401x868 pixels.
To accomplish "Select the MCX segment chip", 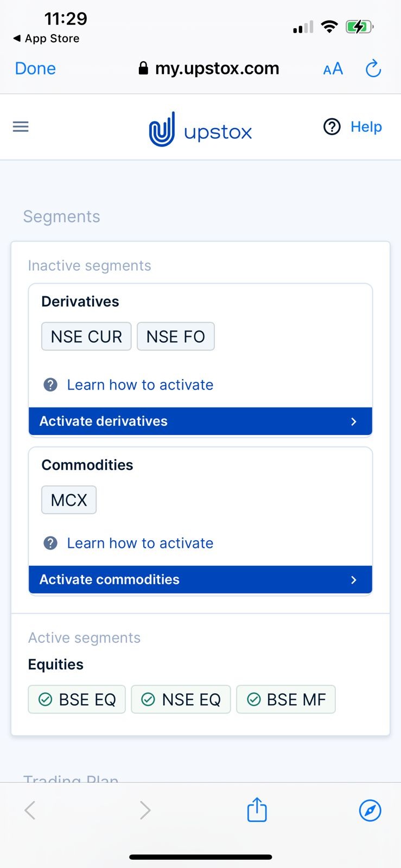I will (x=68, y=500).
